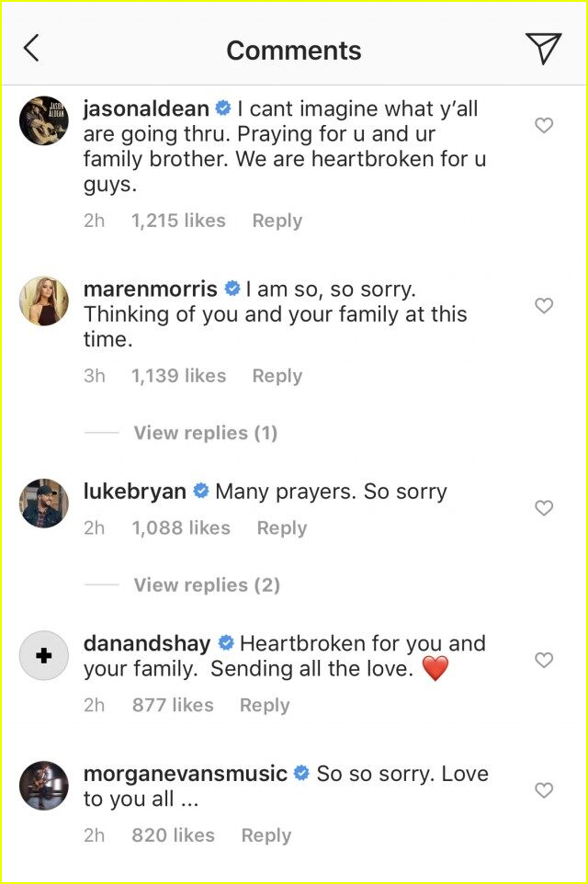Tap the 1,215 likes count on jasonaldean's comment

coord(178,221)
